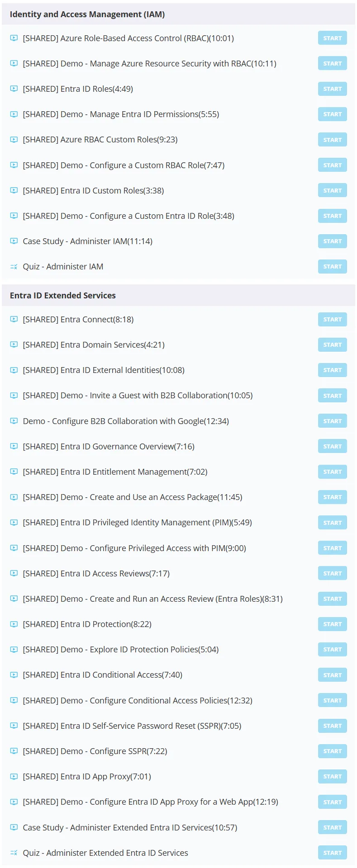The height and width of the screenshot is (868, 357).
Task: Start the Entra Connect lesson
Action: coord(333,319)
